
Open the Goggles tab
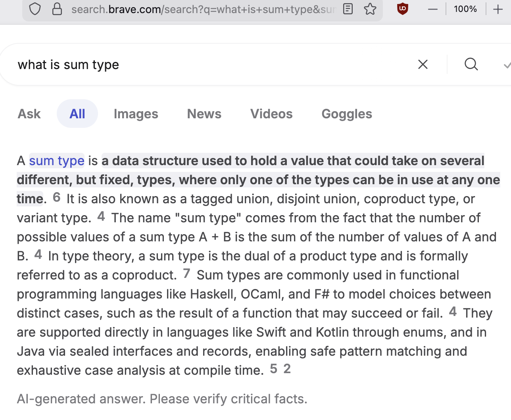coord(347,114)
